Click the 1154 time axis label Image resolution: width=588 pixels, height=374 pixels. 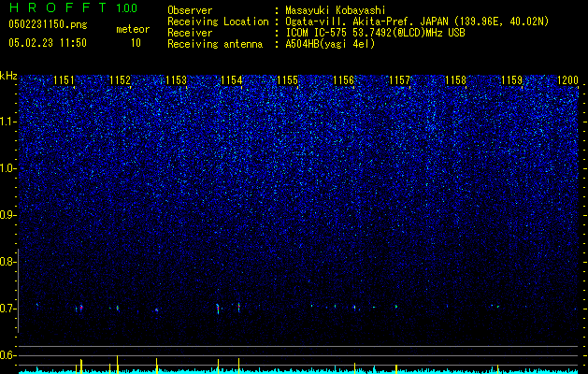coord(232,79)
